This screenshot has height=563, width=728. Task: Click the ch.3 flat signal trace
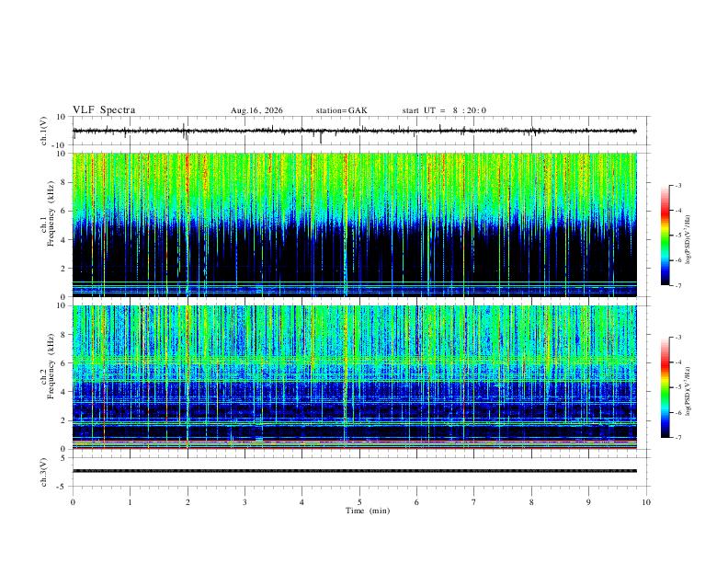(x=355, y=471)
